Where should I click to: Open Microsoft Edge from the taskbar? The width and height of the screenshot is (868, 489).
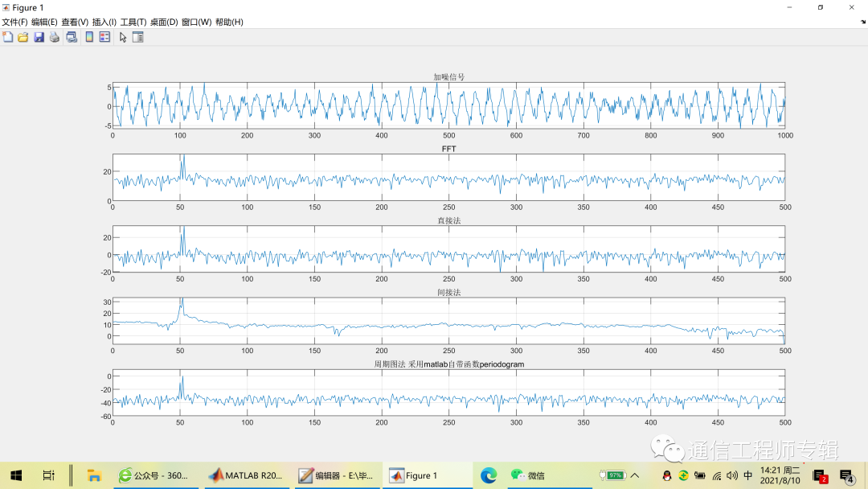(489, 475)
